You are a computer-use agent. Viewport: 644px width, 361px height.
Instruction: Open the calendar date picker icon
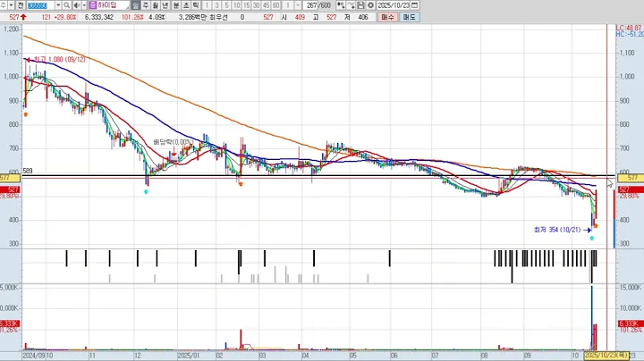click(414, 5)
